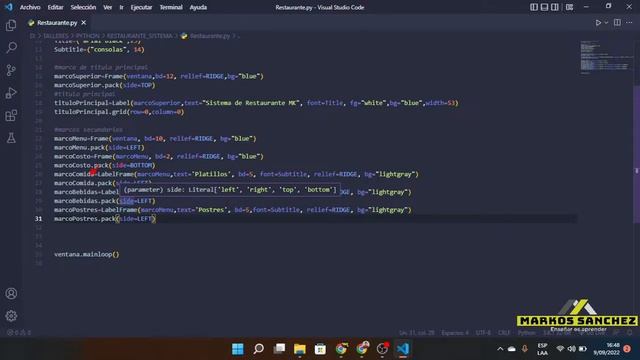Click the microphone tray icon
The image size is (640, 360).
click(525, 349)
